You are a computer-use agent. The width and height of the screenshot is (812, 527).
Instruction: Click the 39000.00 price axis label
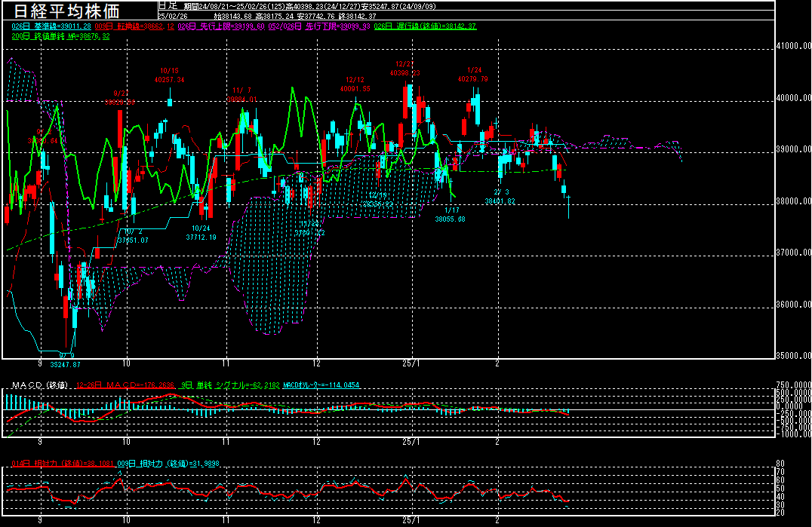(x=794, y=149)
